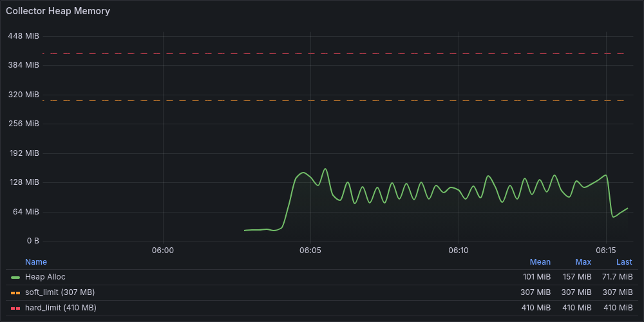Click the 06:05 time axis label

[x=310, y=250]
